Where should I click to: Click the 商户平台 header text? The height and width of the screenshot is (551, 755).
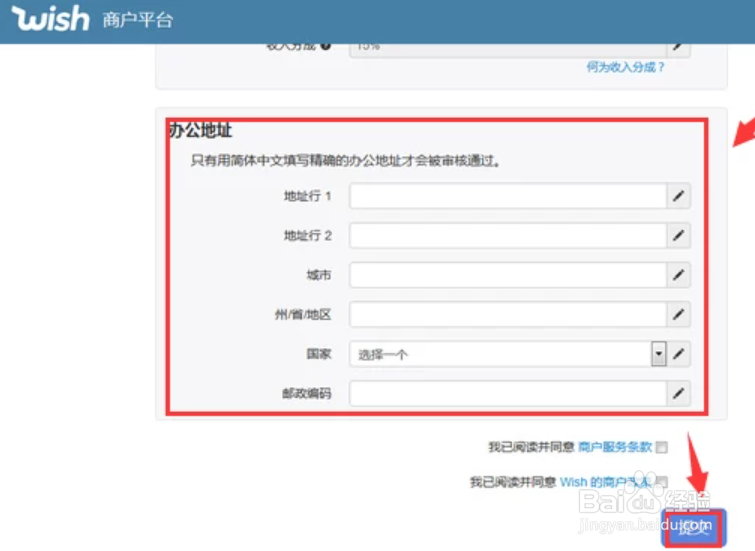pos(137,20)
